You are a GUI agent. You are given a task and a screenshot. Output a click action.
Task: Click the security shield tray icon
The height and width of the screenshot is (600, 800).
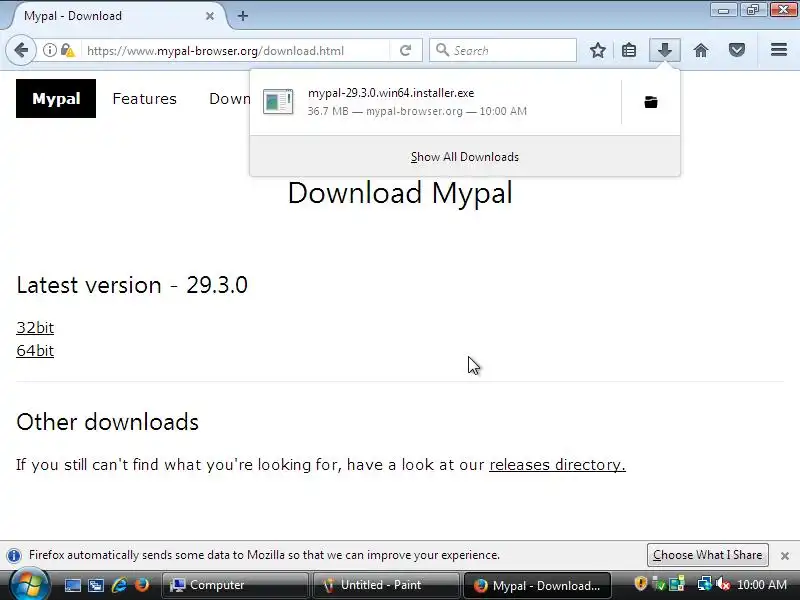pyautogui.click(x=640, y=584)
